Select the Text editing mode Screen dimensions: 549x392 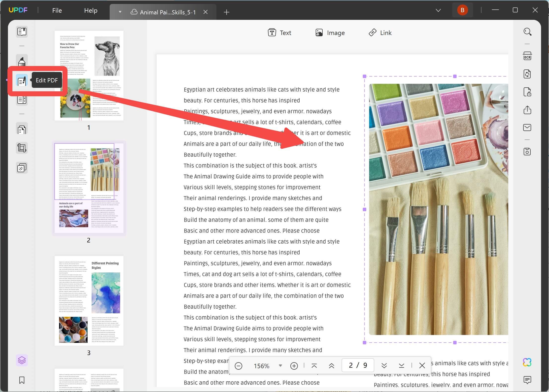[x=279, y=33]
